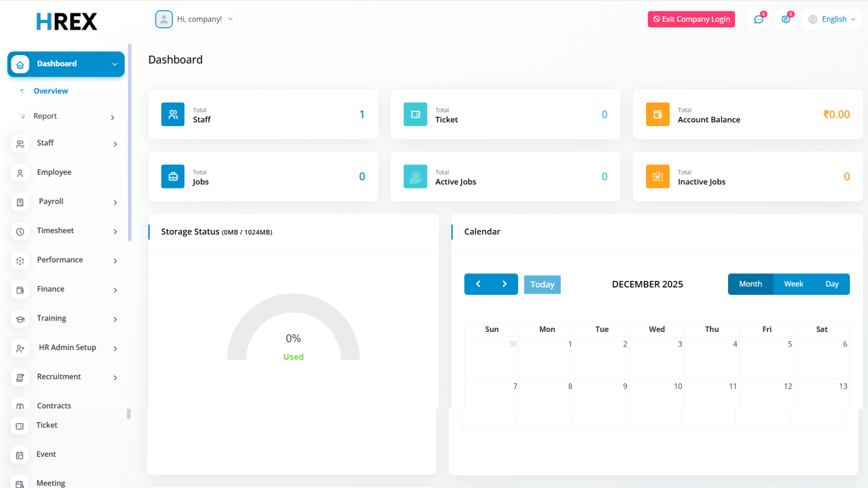Switch calendar to Day view

click(832, 284)
